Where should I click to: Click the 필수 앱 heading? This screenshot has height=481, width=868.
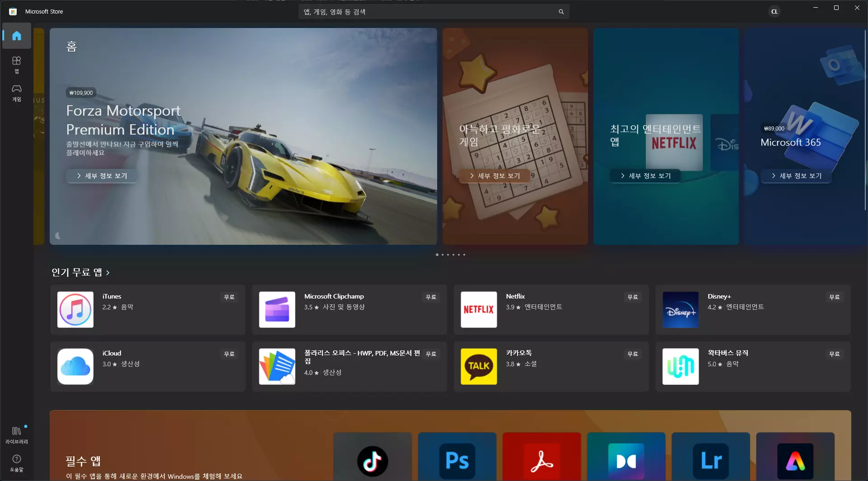coord(83,461)
